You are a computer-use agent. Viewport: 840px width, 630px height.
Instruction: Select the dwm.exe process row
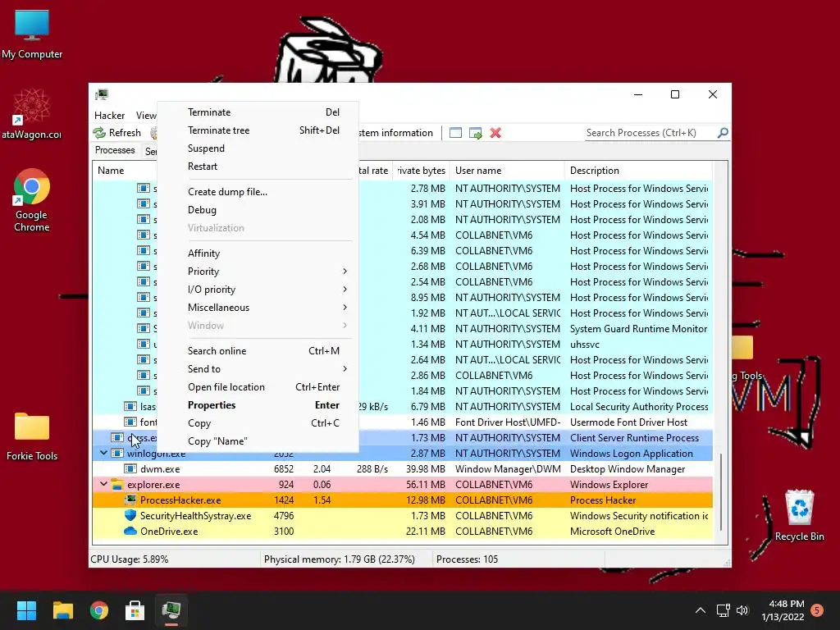tap(403, 469)
